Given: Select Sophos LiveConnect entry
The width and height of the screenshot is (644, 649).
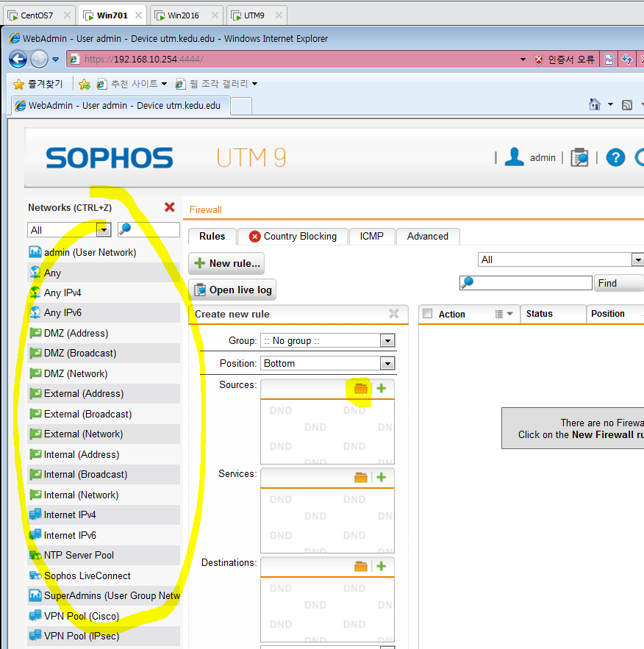Looking at the screenshot, I should tap(104, 576).
